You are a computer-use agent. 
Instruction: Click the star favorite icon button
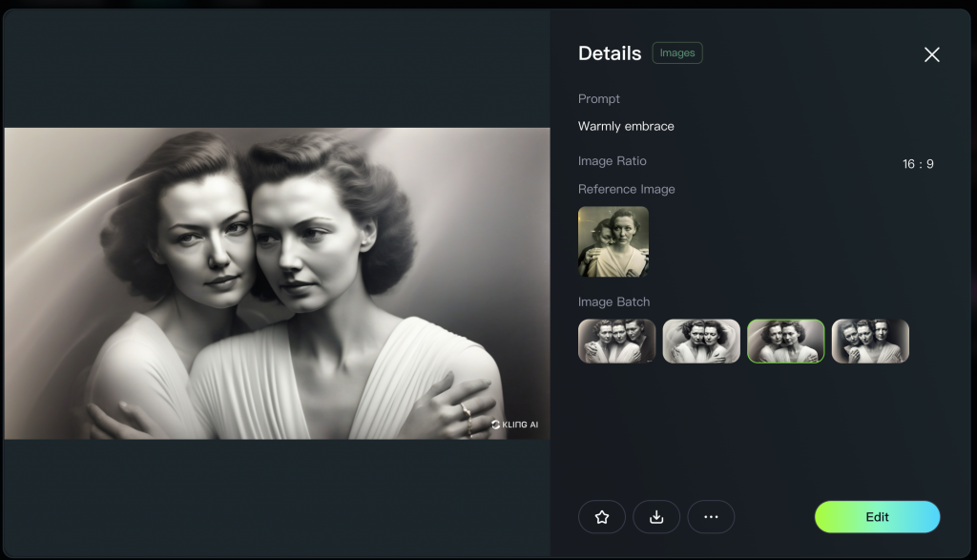click(601, 517)
